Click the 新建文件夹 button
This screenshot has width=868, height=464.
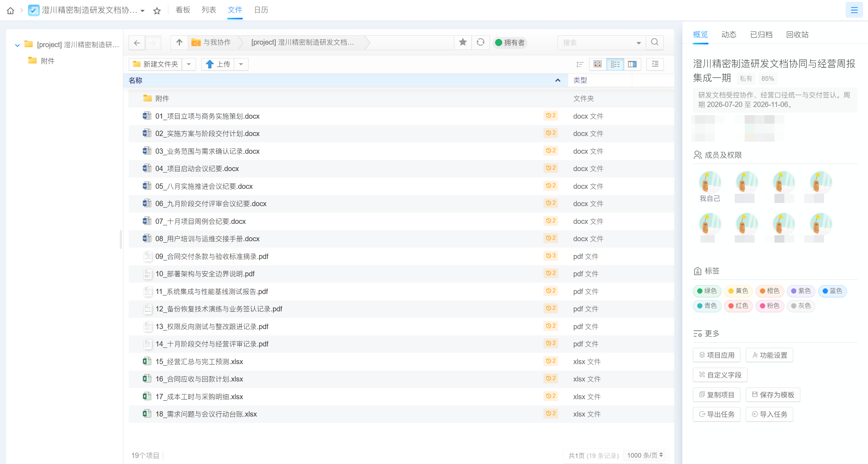156,64
